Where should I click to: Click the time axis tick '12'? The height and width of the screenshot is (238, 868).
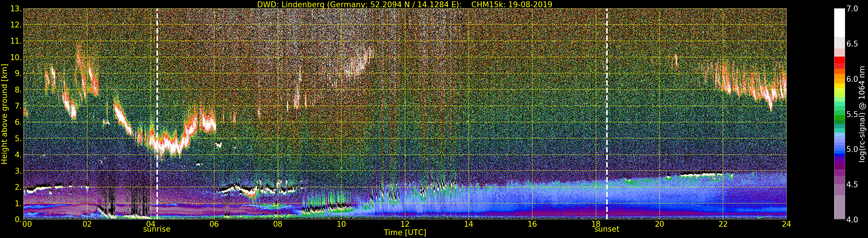click(x=405, y=224)
